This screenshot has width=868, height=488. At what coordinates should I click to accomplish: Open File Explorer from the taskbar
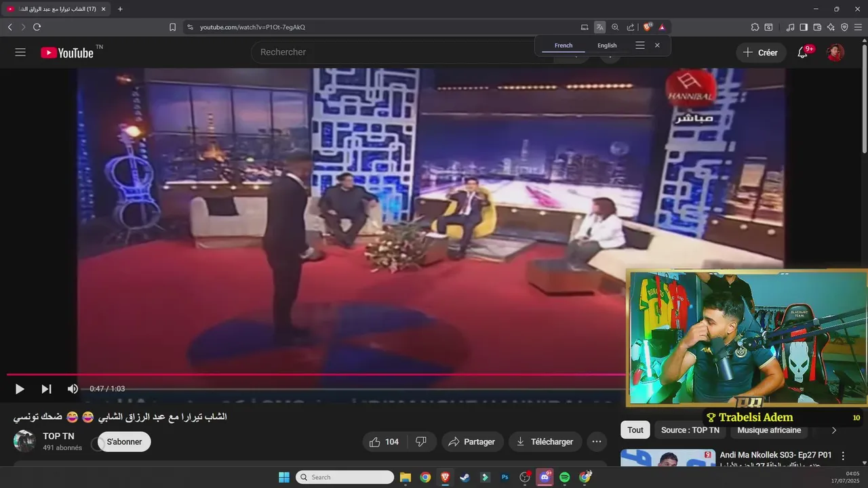406,477
